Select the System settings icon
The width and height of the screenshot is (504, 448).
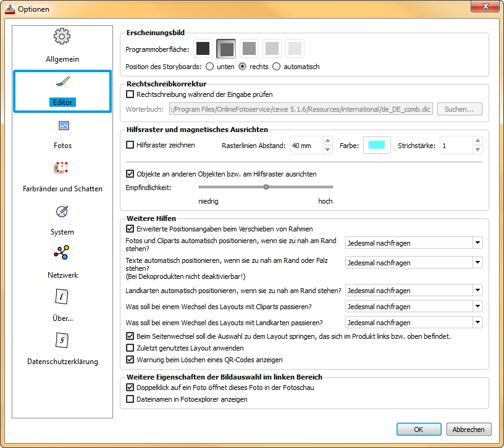click(62, 212)
